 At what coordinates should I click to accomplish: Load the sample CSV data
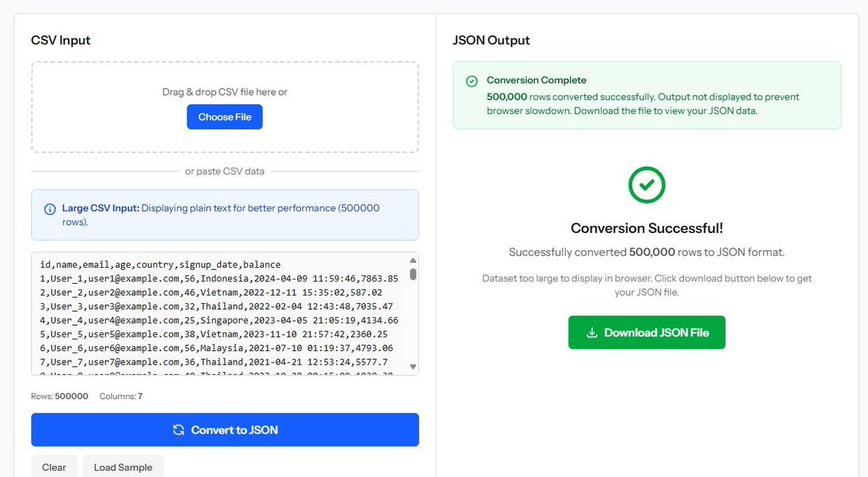click(x=123, y=467)
